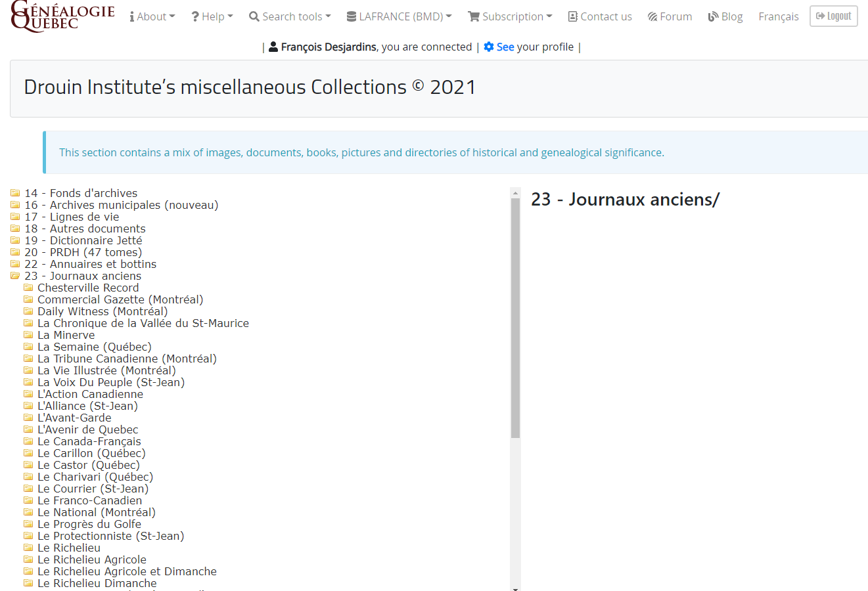Click folder icon for 14 - Fonds d'archives
Viewport: 868px width, 591px height.
[15, 193]
